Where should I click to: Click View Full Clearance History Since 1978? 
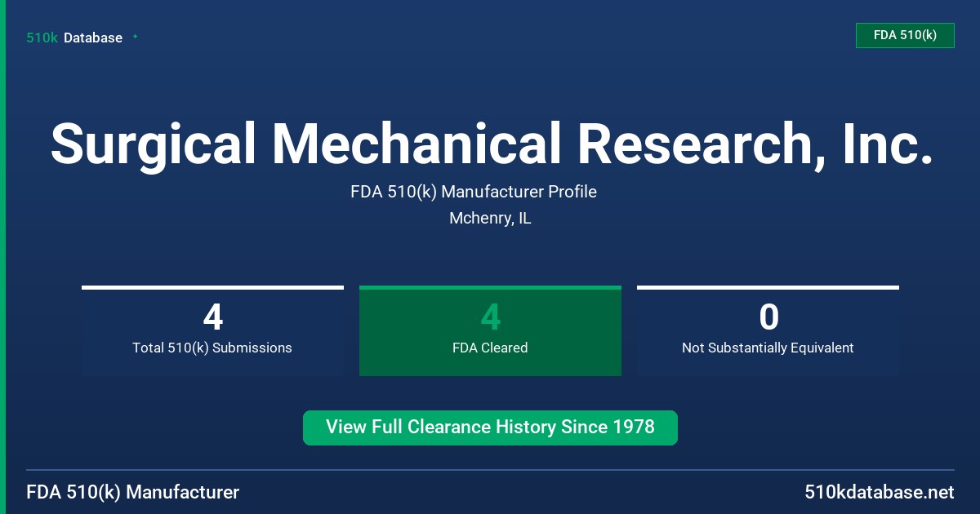click(x=490, y=428)
